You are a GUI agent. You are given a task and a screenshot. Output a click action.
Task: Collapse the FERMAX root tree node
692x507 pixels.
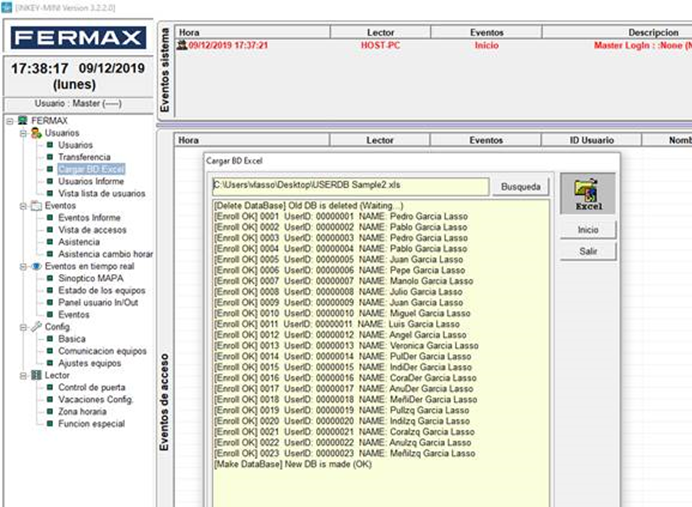pos(10,121)
